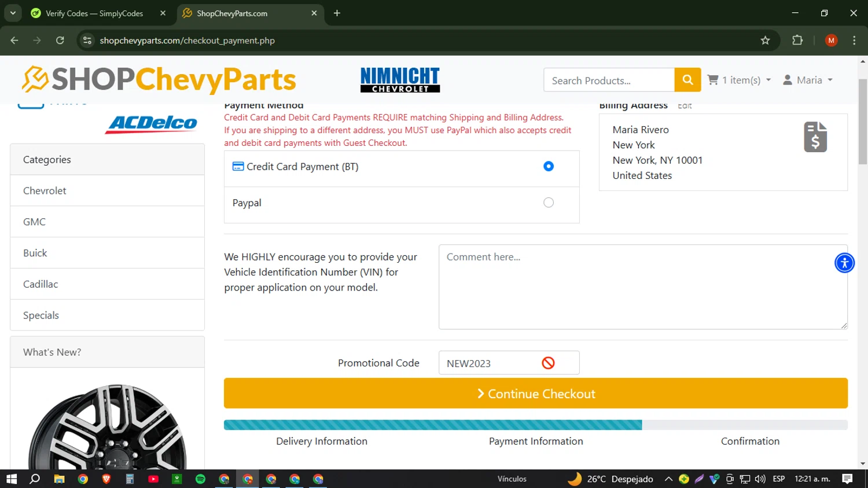This screenshot has height=488, width=868.
Task: Open Chrome profile avatar M
Action: pos(831,41)
